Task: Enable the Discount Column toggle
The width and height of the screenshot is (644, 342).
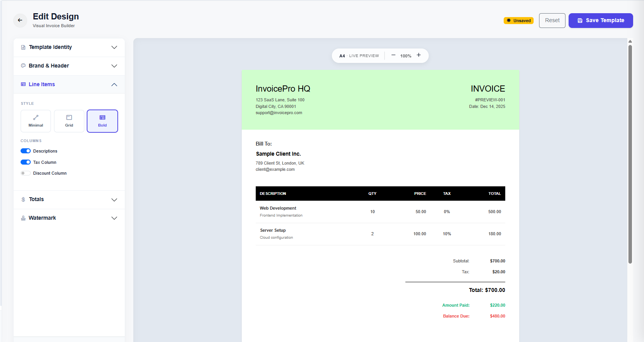Action: [26, 173]
